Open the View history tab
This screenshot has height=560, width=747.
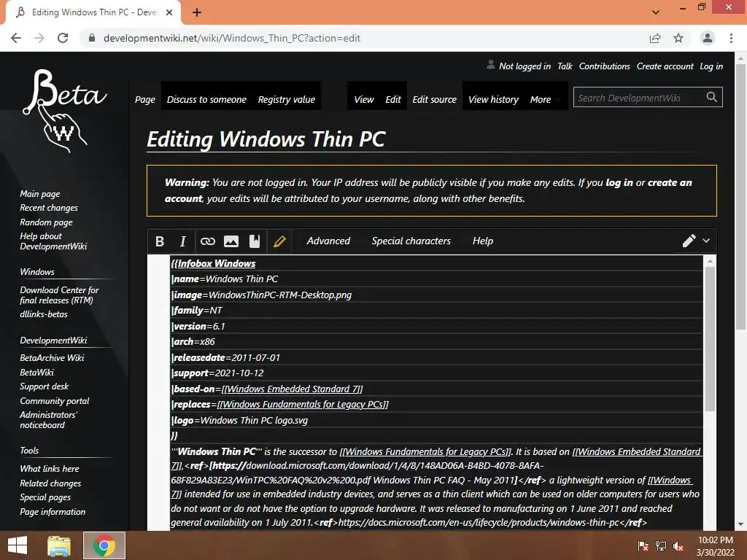click(493, 99)
